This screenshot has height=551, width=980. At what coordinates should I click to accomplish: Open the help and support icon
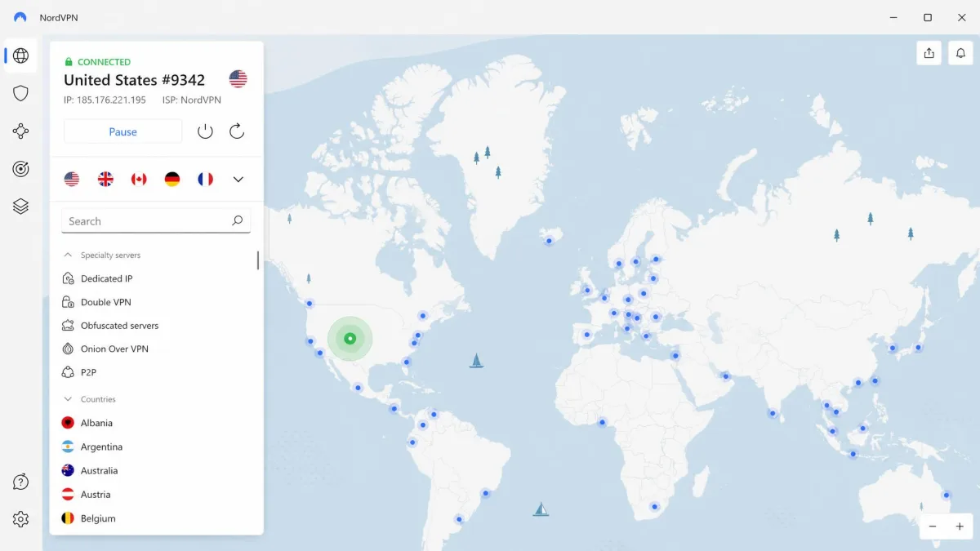tap(21, 482)
